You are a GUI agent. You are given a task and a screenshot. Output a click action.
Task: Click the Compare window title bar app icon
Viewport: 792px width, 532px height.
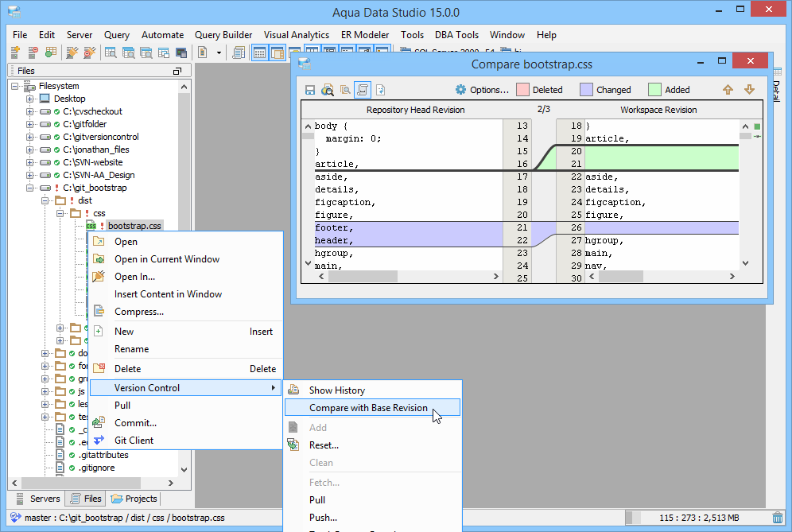point(305,64)
